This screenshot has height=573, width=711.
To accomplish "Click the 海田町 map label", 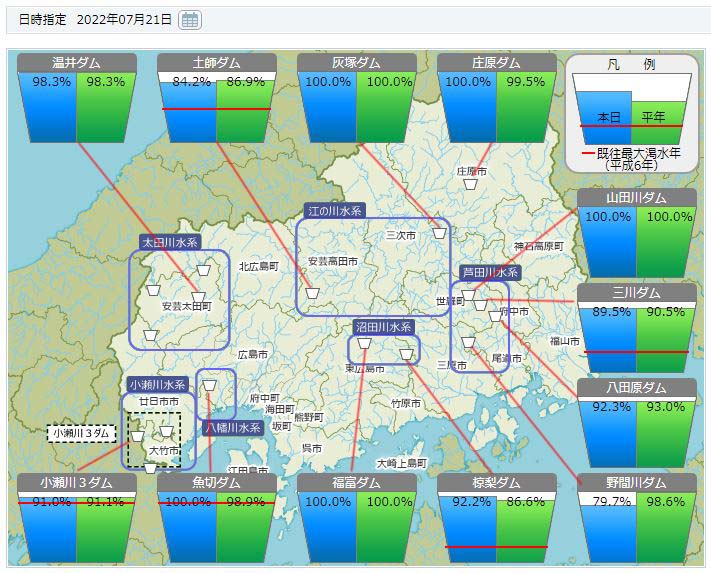I will [x=280, y=409].
